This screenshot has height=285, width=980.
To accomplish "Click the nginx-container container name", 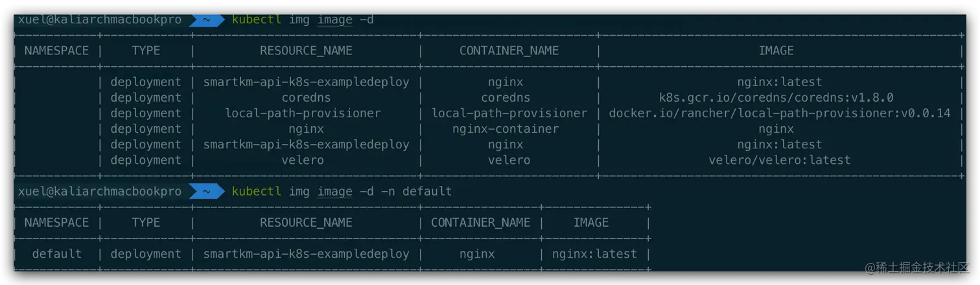I will coord(506,129).
